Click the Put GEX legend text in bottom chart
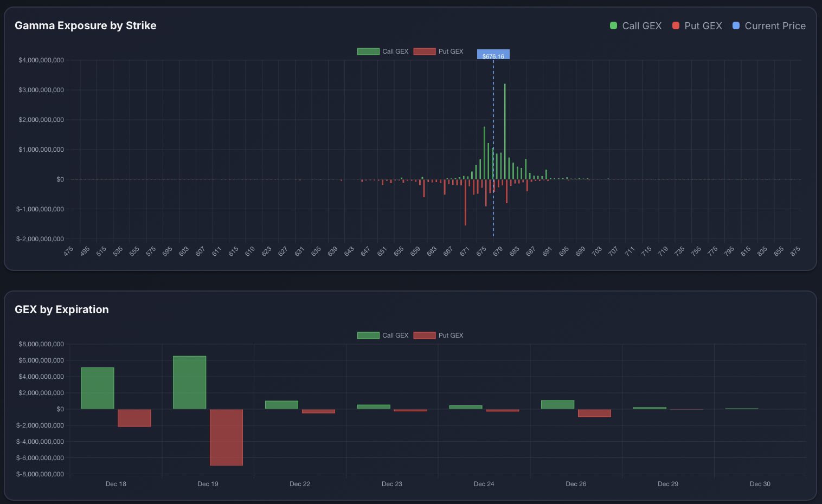Screen dimensions: 822x504 click(x=451, y=335)
